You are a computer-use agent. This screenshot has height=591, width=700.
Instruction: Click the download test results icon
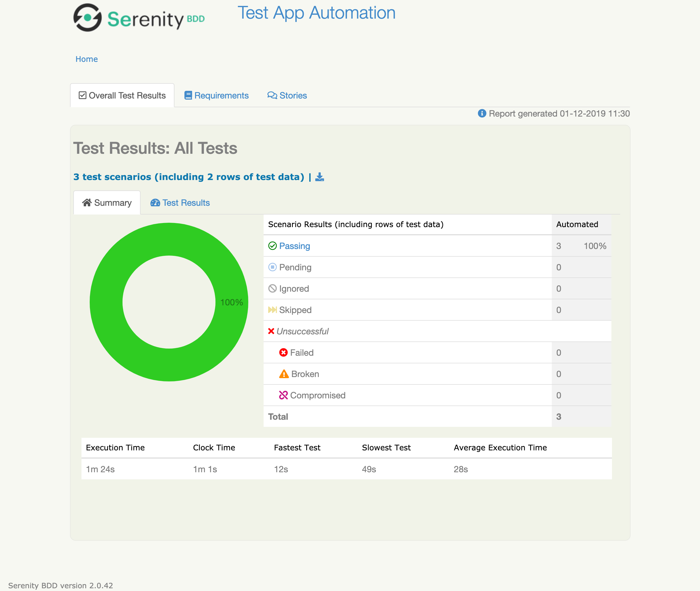pyautogui.click(x=320, y=177)
